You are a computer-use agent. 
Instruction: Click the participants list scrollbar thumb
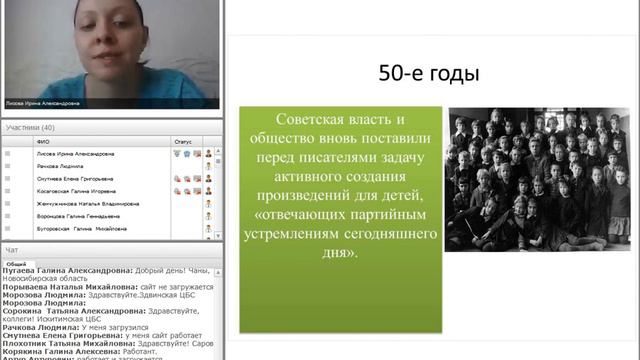click(218, 161)
